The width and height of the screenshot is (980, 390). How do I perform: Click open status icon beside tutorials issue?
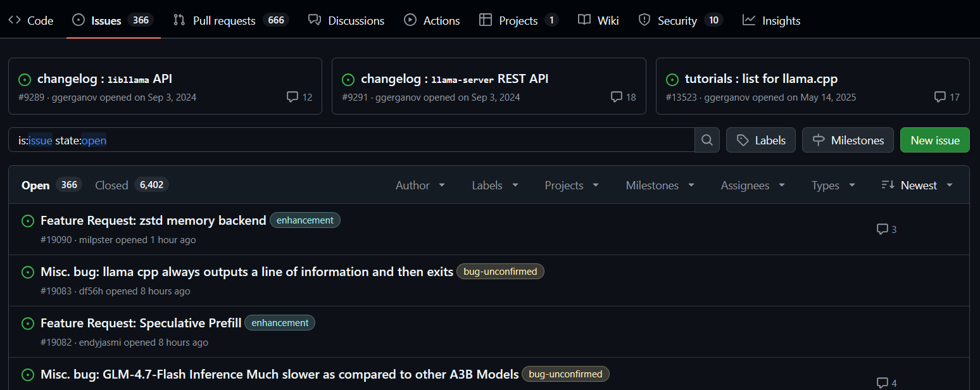point(672,80)
